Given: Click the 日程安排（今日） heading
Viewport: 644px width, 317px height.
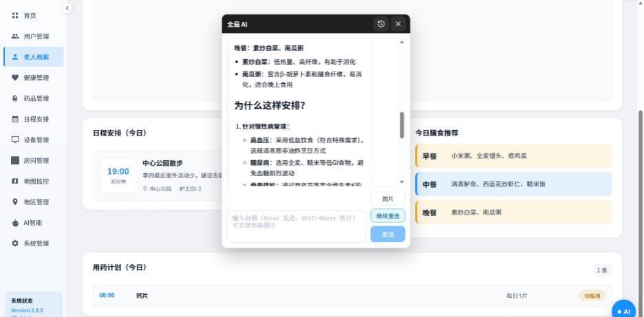Looking at the screenshot, I should point(120,133).
